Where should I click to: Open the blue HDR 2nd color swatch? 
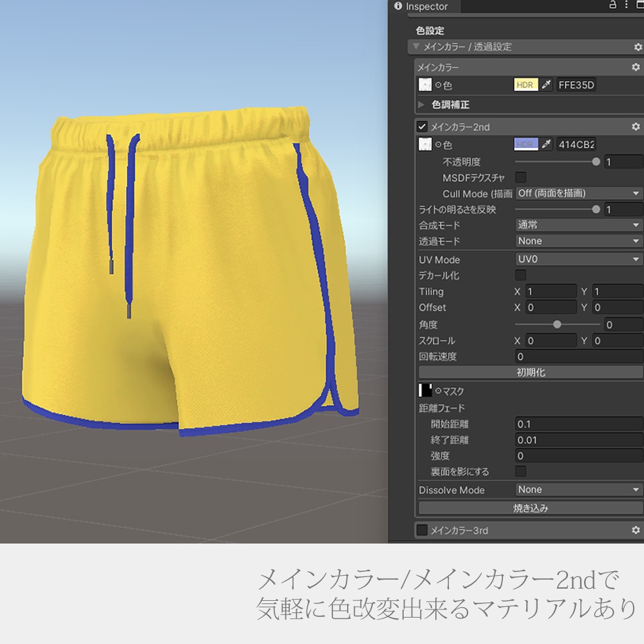[x=526, y=144]
